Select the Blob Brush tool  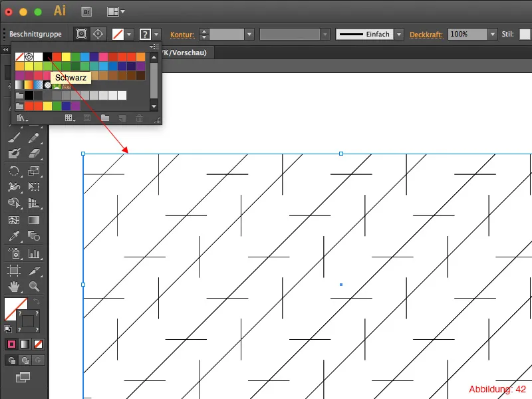point(14,154)
